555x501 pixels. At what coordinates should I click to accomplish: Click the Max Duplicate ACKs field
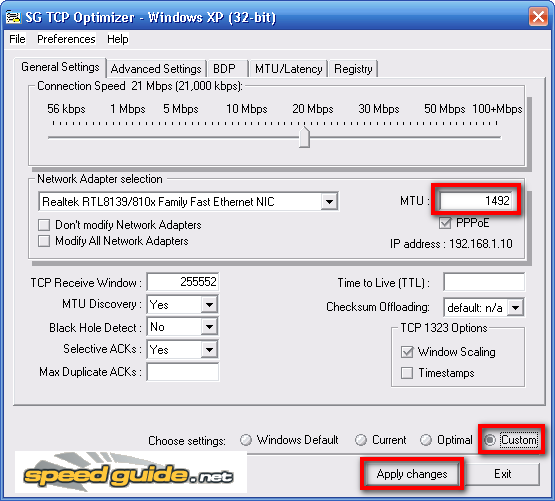[183, 372]
